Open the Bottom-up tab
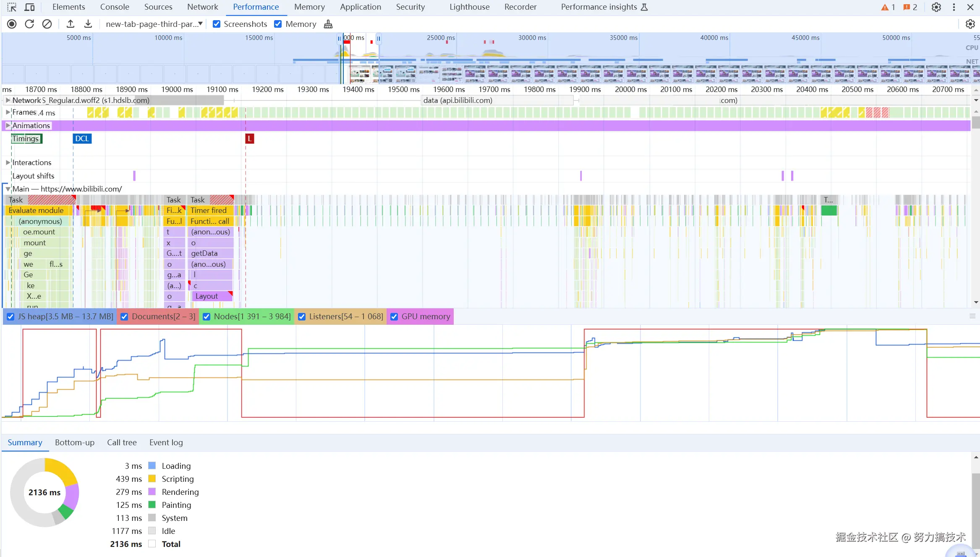 [75, 442]
